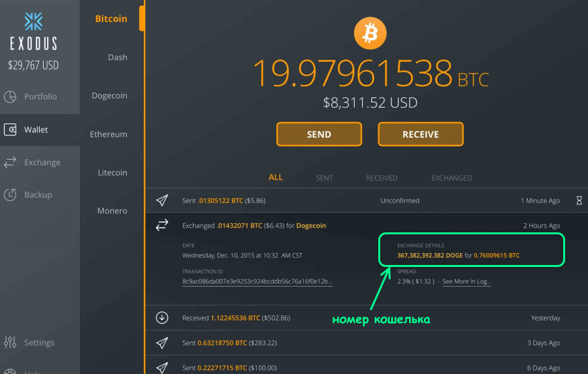Show only RECEIVED transactions tab

pyautogui.click(x=382, y=178)
